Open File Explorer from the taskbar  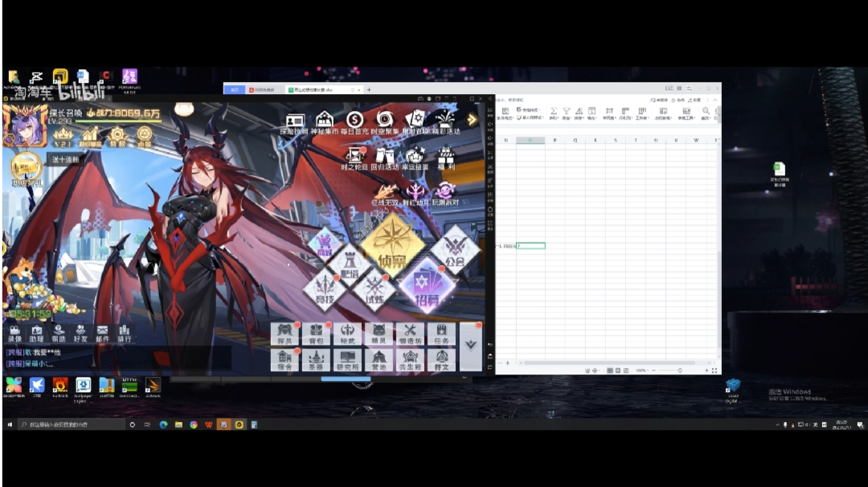click(x=178, y=424)
